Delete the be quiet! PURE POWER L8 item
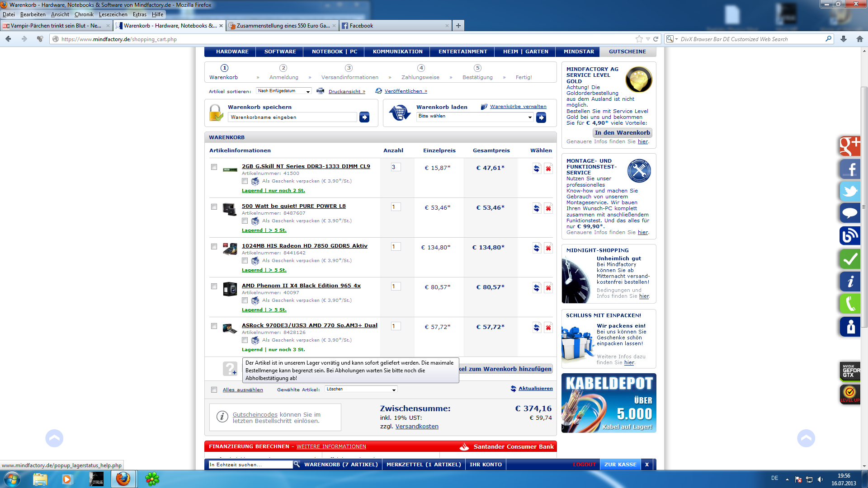Viewport: 868px width, 488px height. click(x=548, y=208)
